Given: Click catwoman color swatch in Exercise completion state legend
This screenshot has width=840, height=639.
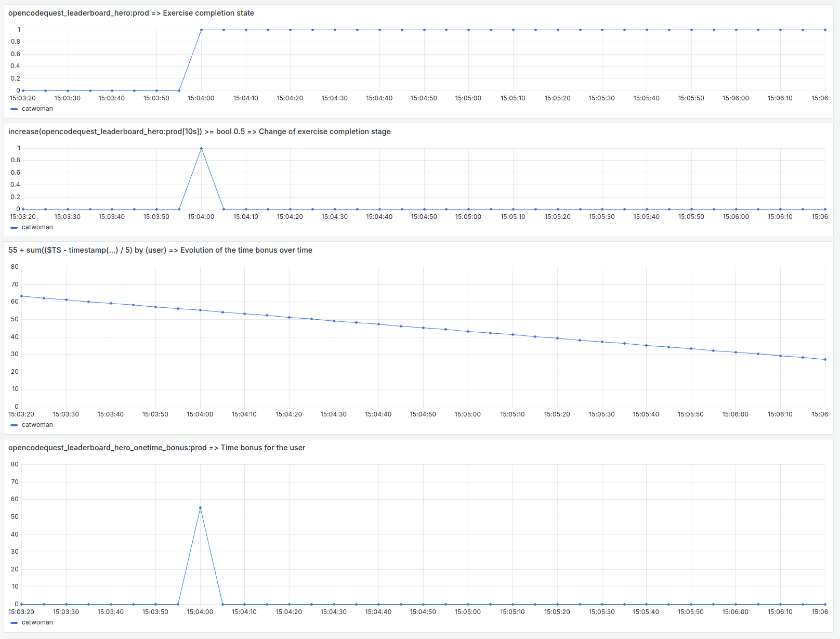Looking at the screenshot, I should (14, 109).
